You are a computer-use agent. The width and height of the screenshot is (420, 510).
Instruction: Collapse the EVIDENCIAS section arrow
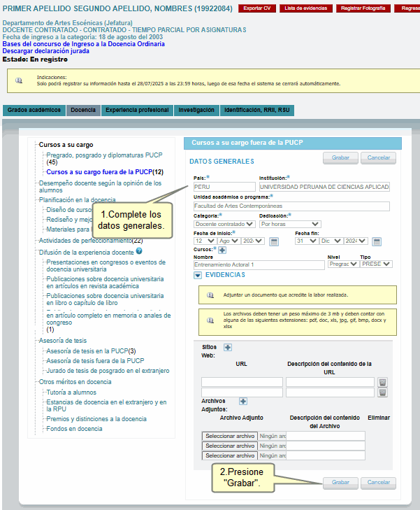coord(198,276)
